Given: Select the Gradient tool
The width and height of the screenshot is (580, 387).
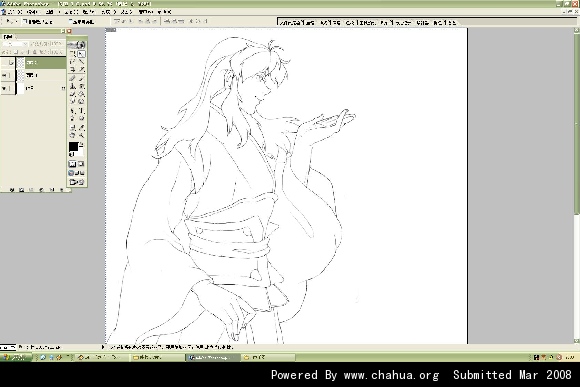Looking at the screenshot, I should tap(81, 94).
